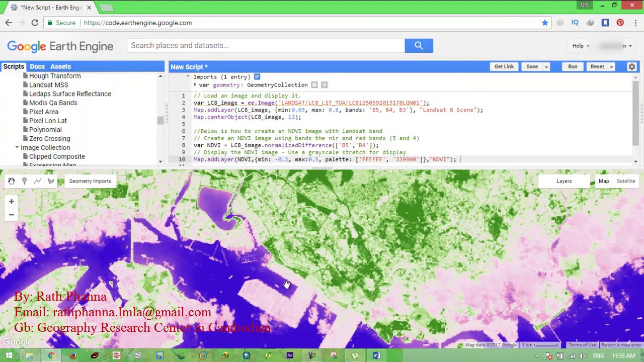644x362 pixels.
Task: Open the Pixel Area script
Action: tap(43, 112)
